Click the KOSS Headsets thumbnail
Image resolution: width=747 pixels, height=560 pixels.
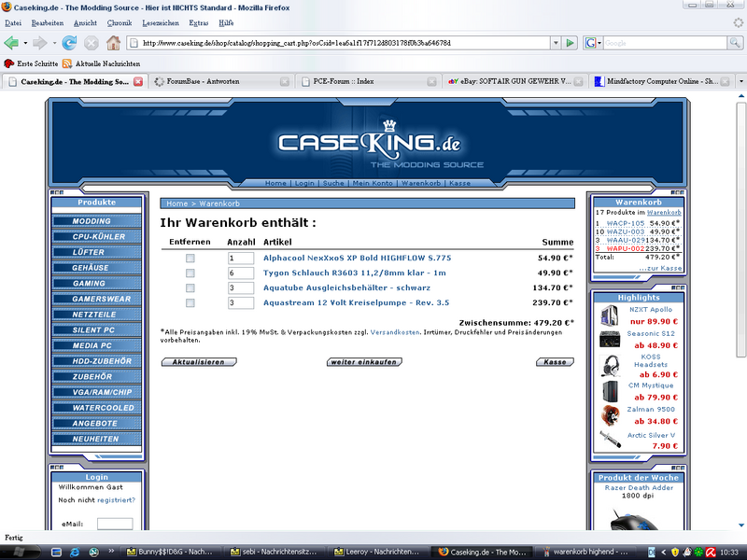coord(610,365)
